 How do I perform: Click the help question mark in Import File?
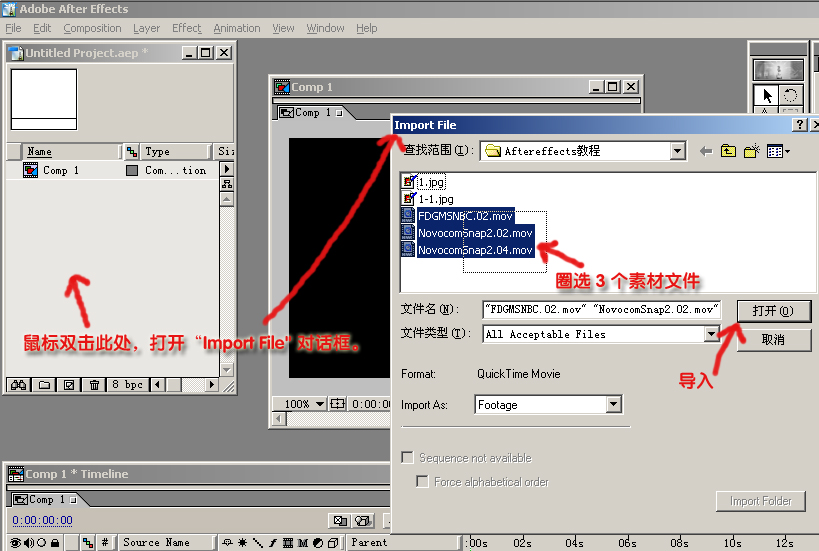click(800, 125)
